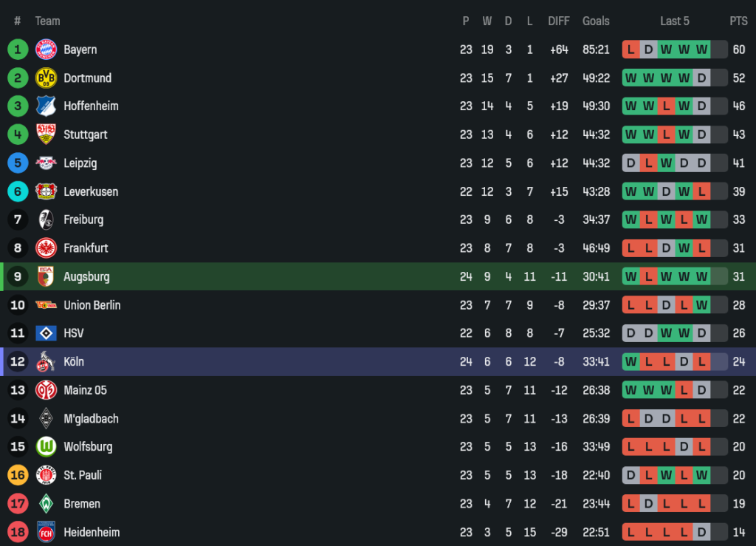Click Bremen's position 17 red badge
Viewport: 756px width, 546px height.
click(18, 503)
